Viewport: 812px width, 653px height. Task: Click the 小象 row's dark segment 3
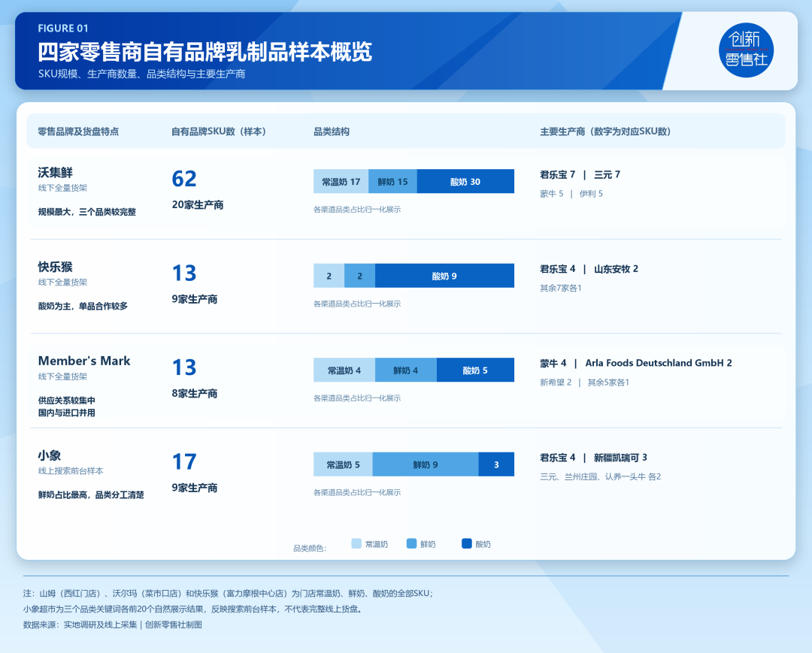(497, 464)
